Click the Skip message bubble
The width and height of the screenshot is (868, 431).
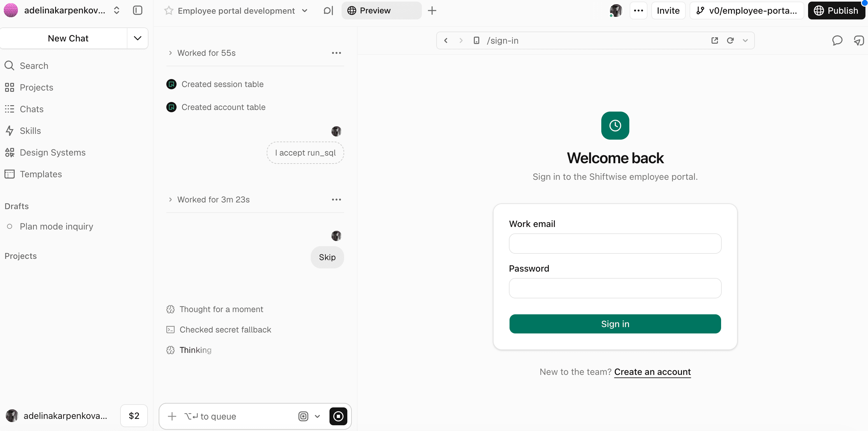click(x=327, y=257)
